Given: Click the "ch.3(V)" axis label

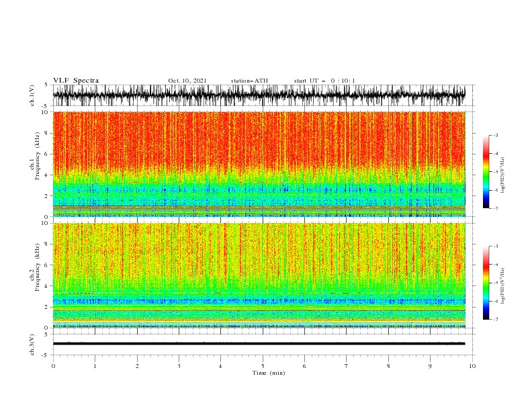Looking at the screenshot, I should 32,345.
